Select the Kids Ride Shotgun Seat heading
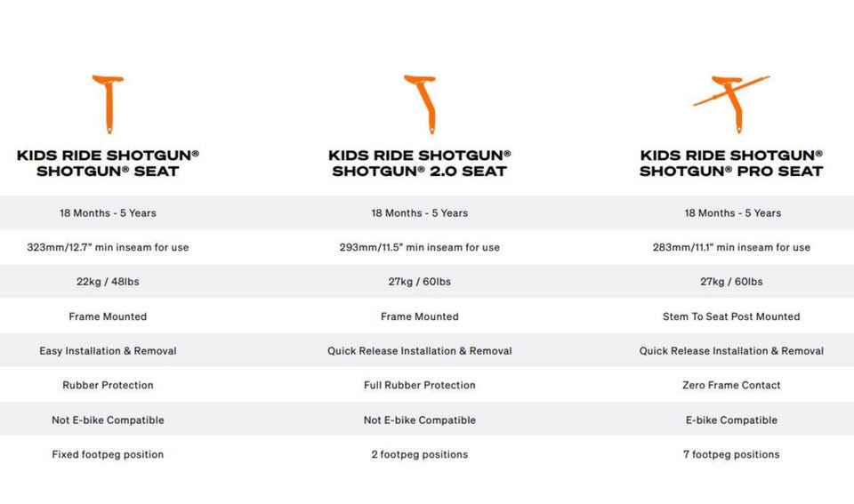Screen dimensions: 854x504 (108, 164)
